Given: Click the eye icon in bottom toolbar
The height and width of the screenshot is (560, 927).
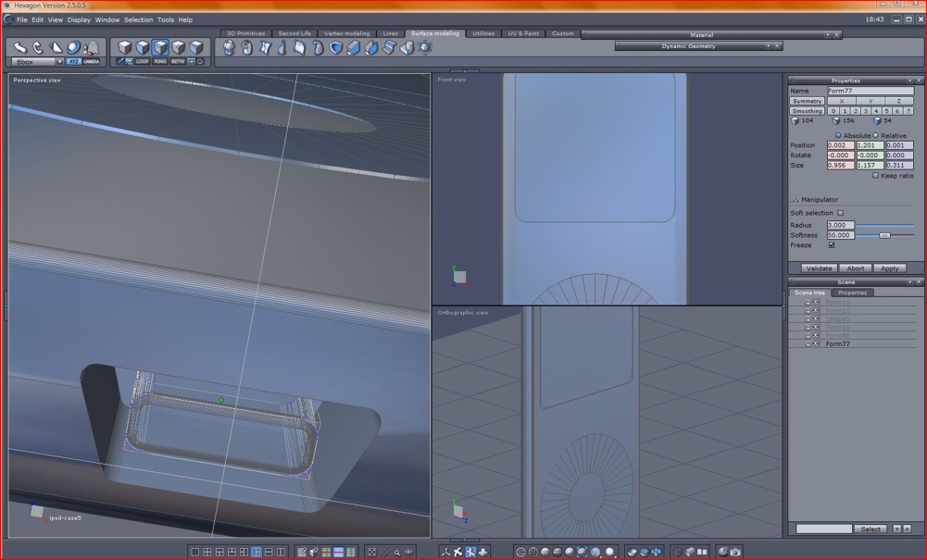Looking at the screenshot, I should (408, 553).
